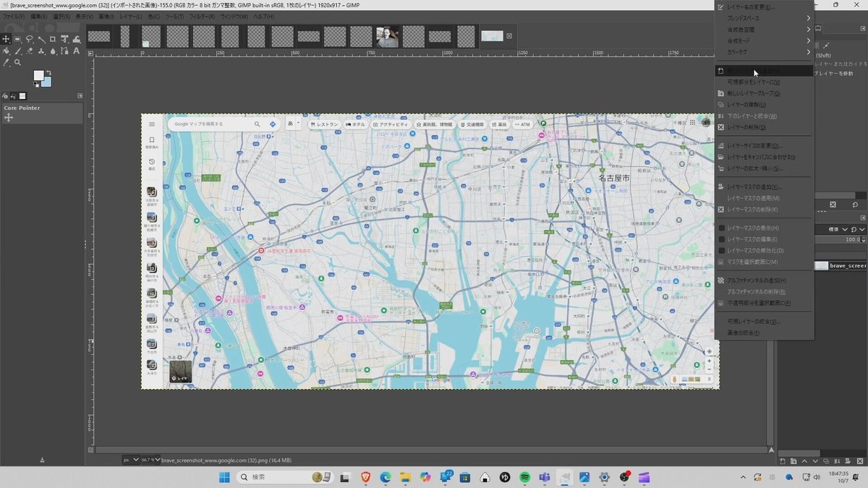Viewport: 868px width, 488px height.
Task: Open the ファイル(F) menu
Action: click(14, 17)
